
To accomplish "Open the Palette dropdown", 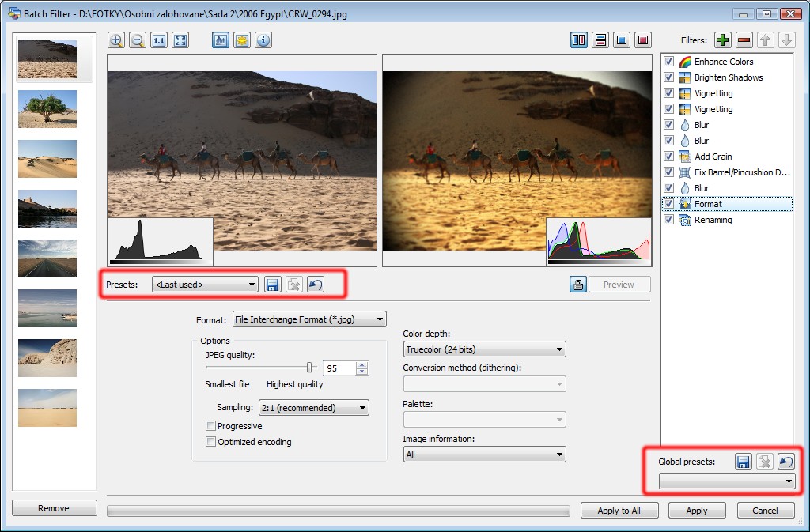I will pyautogui.click(x=485, y=420).
